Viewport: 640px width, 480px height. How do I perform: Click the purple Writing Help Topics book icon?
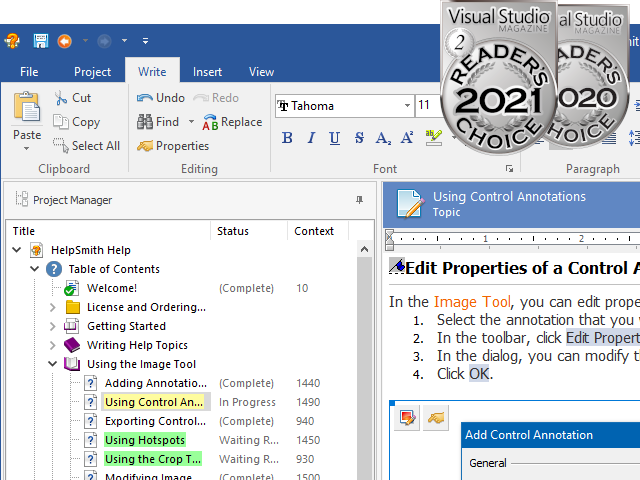coord(72,345)
